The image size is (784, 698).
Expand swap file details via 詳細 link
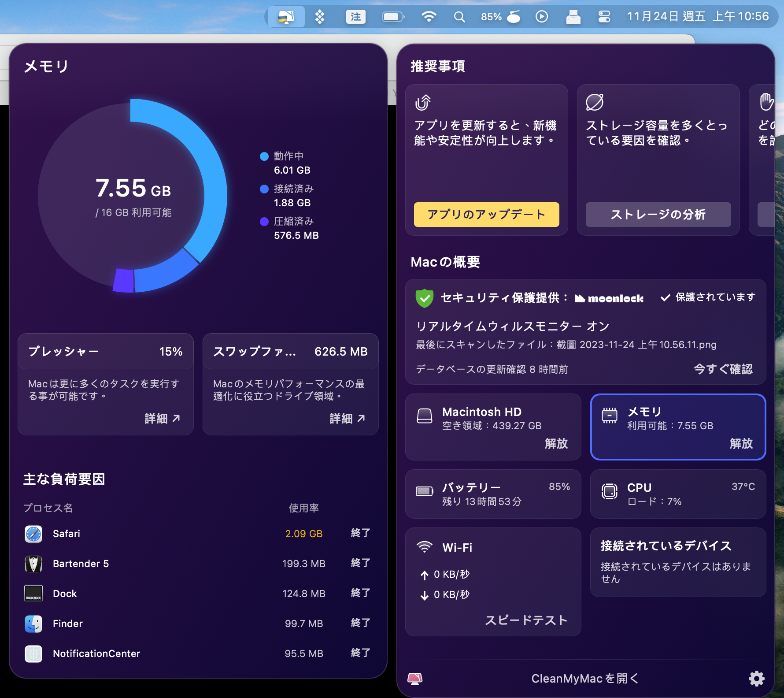click(x=347, y=418)
